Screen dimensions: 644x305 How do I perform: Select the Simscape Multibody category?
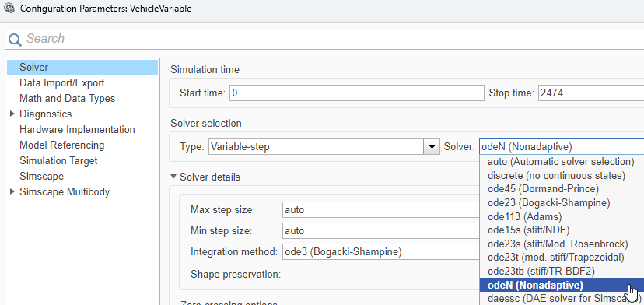pos(65,192)
